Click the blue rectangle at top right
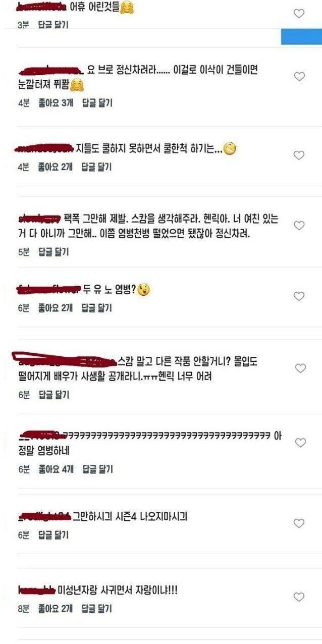Viewport: 322px width, 644px height. tap(301, 36)
